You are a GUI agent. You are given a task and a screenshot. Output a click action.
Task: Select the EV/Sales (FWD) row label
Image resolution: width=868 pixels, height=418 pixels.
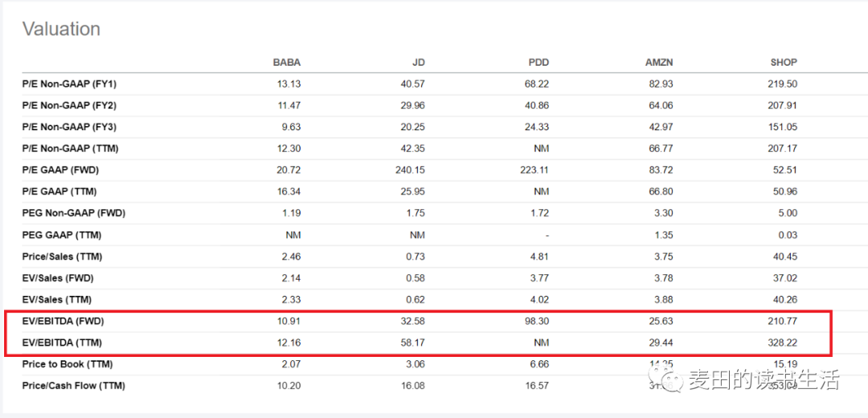coord(58,278)
